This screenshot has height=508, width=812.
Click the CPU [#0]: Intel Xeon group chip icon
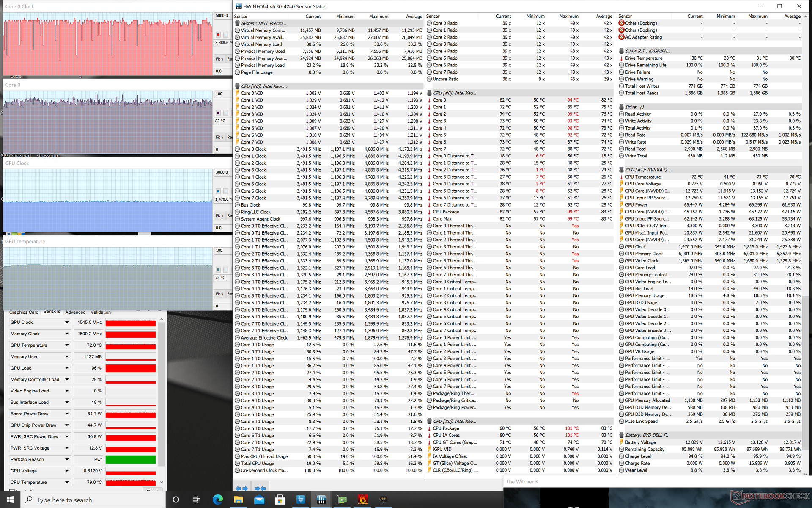237,86
